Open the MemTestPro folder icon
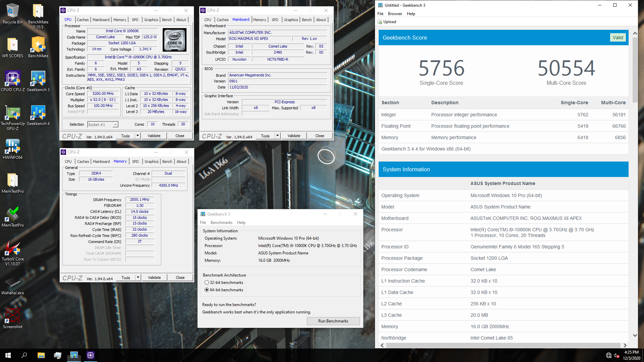 pos(12,183)
